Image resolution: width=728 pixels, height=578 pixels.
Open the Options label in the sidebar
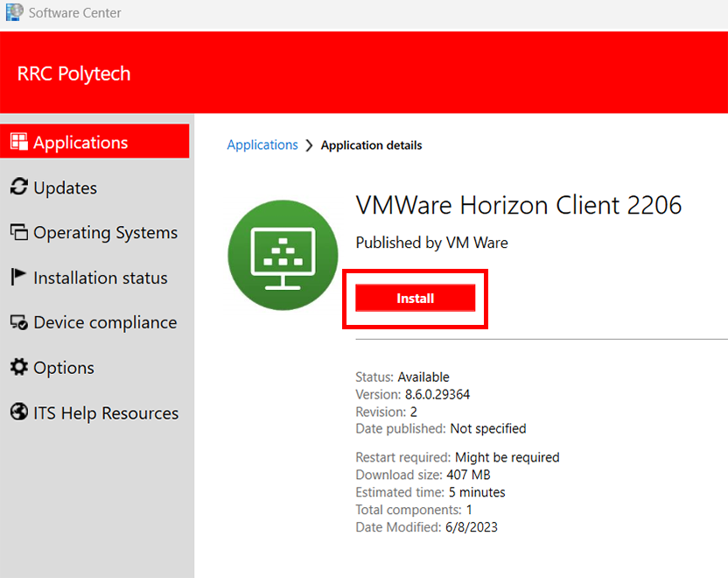coord(64,368)
